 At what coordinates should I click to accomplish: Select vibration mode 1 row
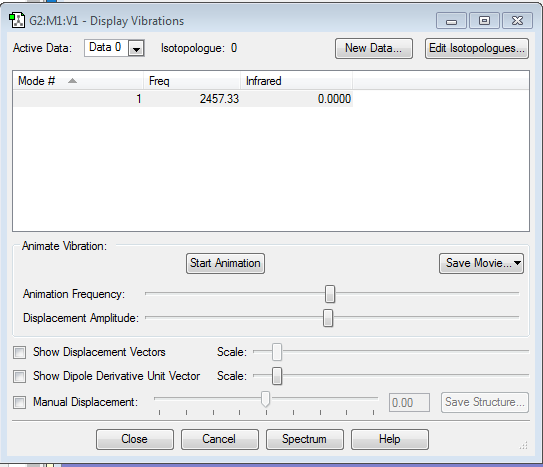(x=183, y=99)
